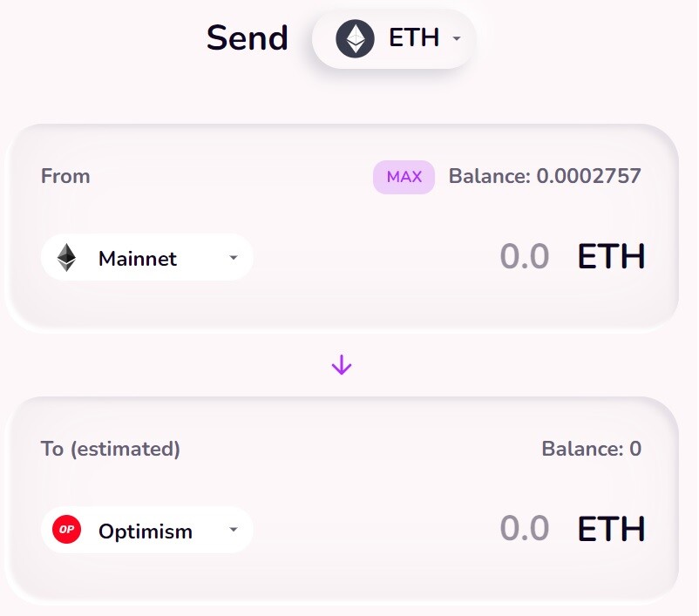Viewport: 699px width, 616px height.
Task: Click the From amount 0.0 field
Action: click(x=525, y=257)
